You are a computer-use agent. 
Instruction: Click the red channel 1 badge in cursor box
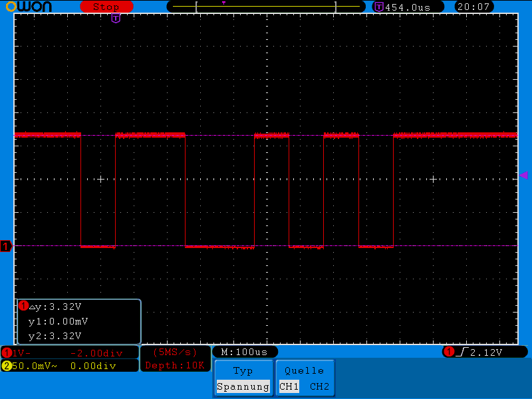23,306
